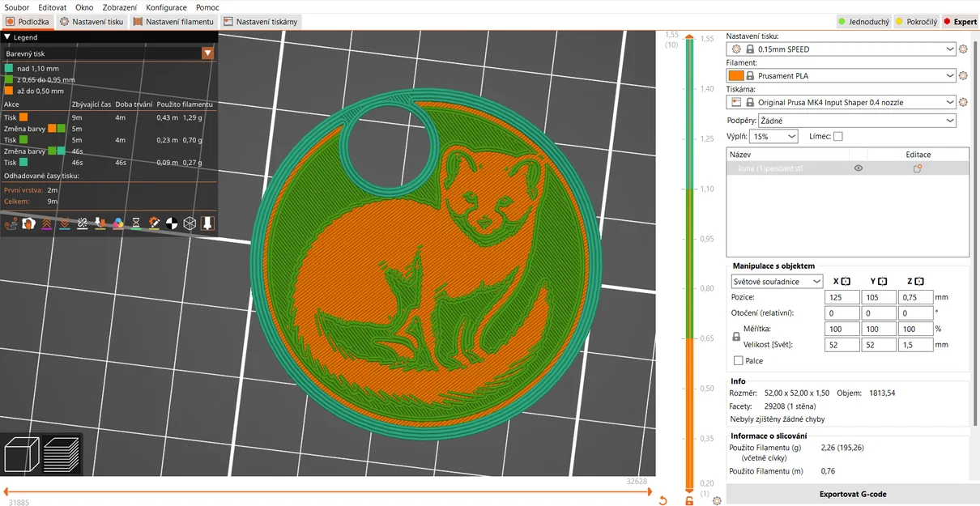Screen dimensions: 980x506
Task: Toggle color changes icon with overlapping circles
Action: [x=118, y=223]
